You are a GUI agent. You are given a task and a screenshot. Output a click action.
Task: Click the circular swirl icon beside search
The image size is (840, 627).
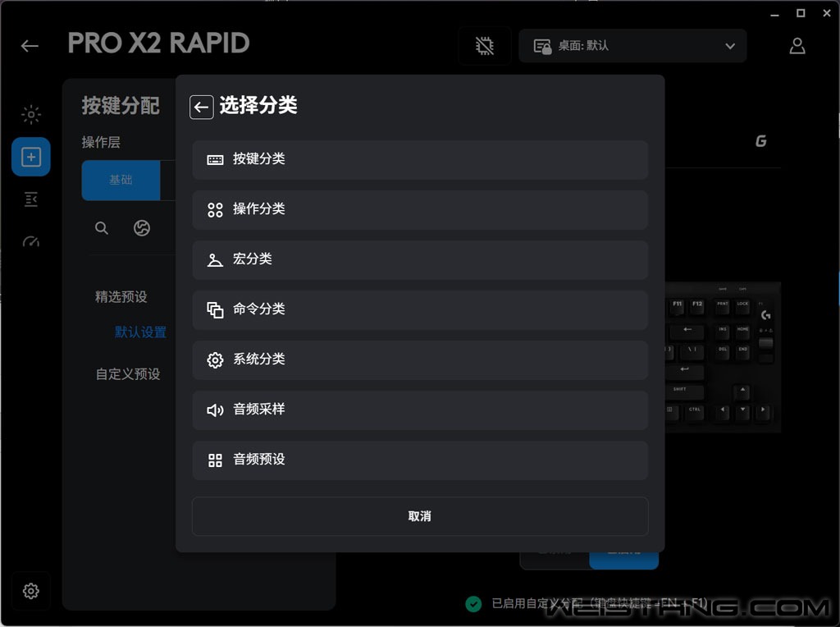142,228
